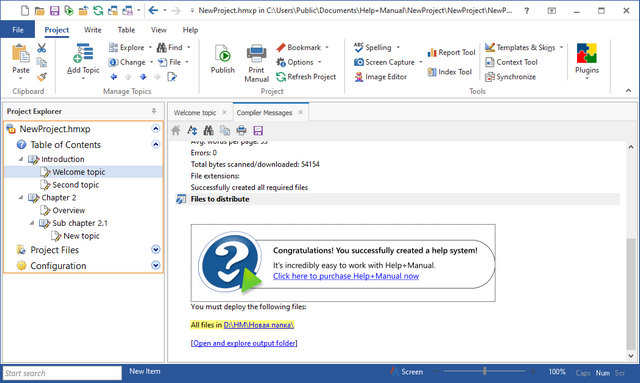Collapse the Chapter 2 tree node
Screen dimensions: 640x383
tap(21, 198)
